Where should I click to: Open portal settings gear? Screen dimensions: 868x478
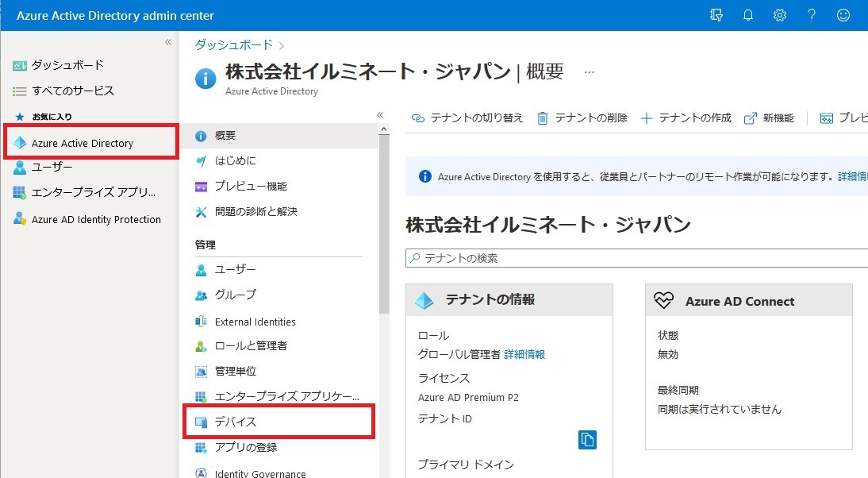tap(779, 16)
